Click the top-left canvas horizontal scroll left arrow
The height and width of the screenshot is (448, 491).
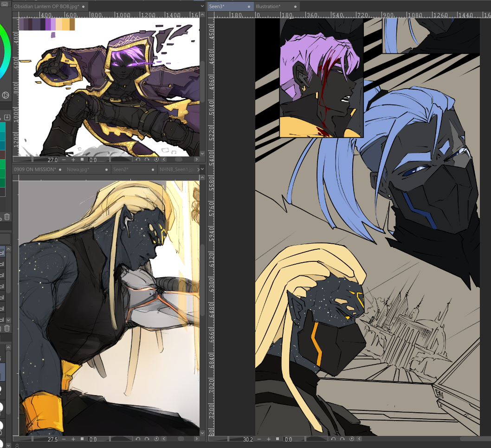(x=164, y=159)
